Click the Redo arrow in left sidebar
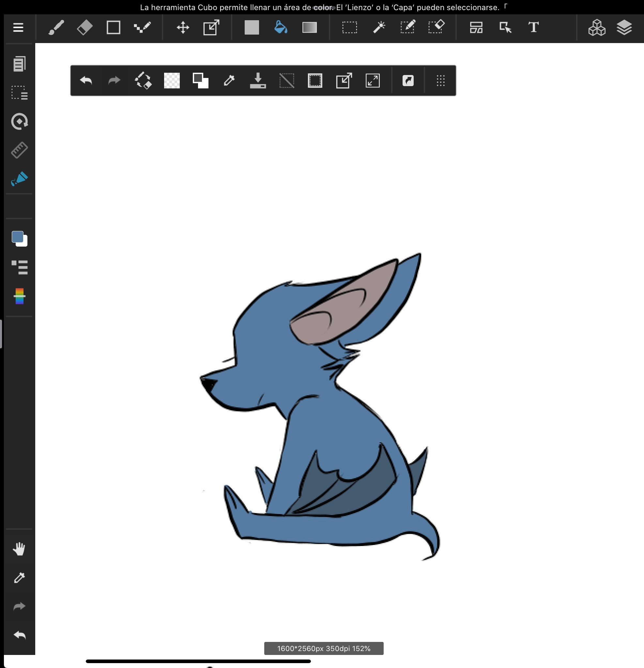Screen dimensions: 644x668 (20, 606)
